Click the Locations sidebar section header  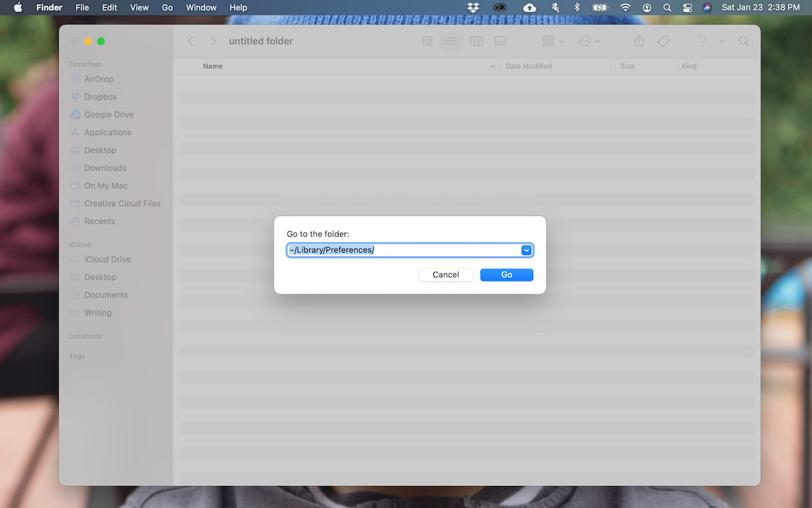[x=85, y=336]
